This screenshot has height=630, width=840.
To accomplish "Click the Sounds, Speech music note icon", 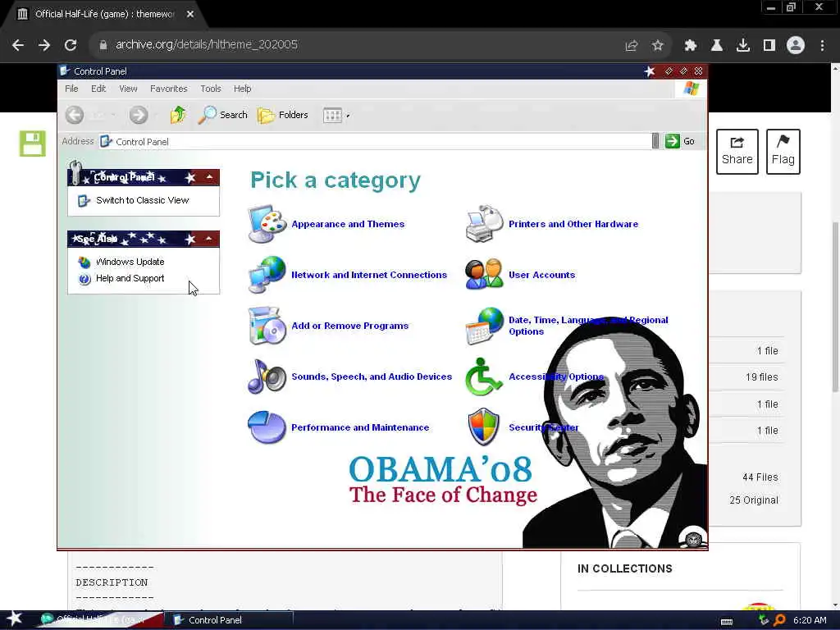I will [267, 376].
